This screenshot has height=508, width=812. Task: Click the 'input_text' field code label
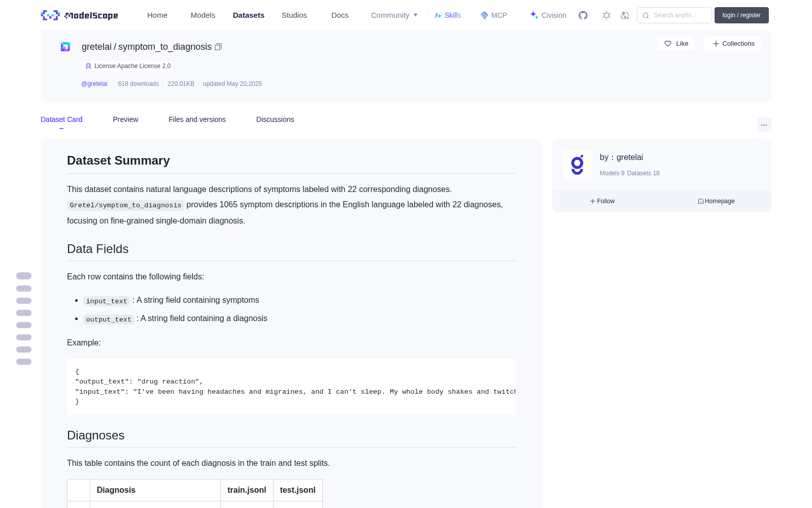(x=107, y=301)
